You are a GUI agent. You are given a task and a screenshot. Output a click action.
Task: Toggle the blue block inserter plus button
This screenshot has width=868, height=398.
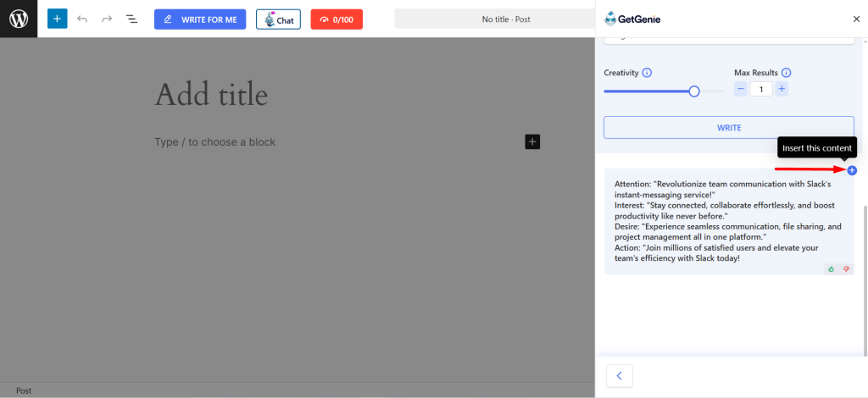(57, 19)
